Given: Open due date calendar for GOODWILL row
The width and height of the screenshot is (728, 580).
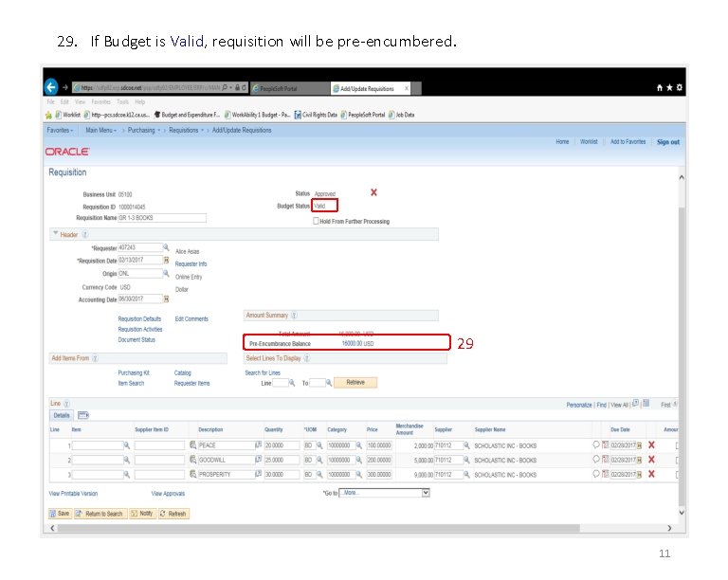Looking at the screenshot, I should (639, 460).
